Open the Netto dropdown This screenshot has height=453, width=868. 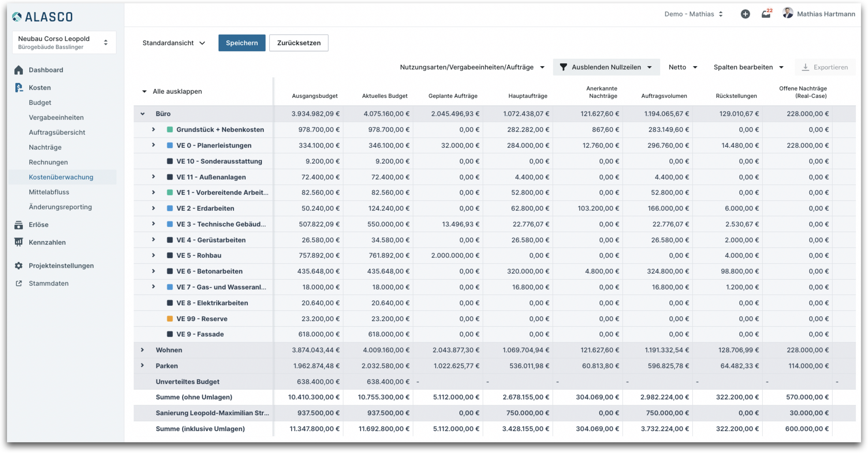683,67
